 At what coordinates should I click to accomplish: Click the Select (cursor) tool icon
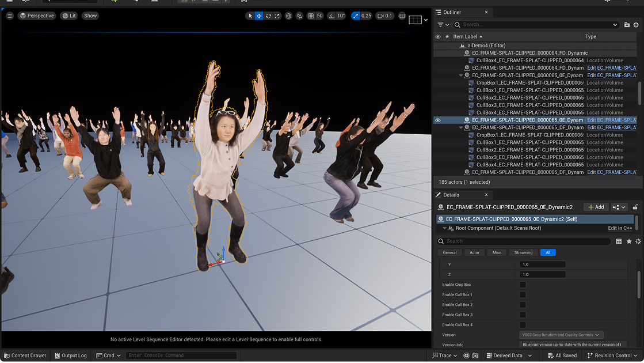tap(249, 16)
